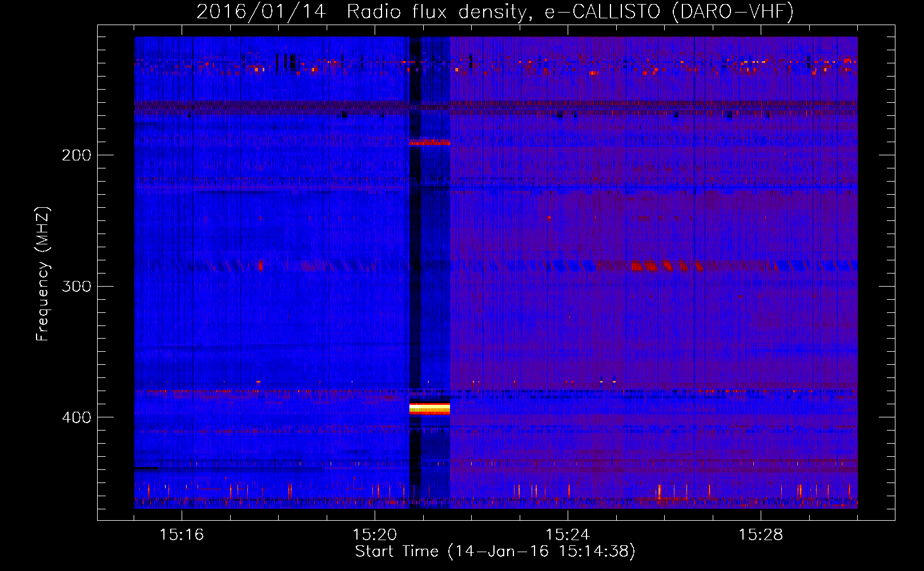Click the 15:24 time tick label
The width and height of the screenshot is (924, 571).
(x=568, y=534)
